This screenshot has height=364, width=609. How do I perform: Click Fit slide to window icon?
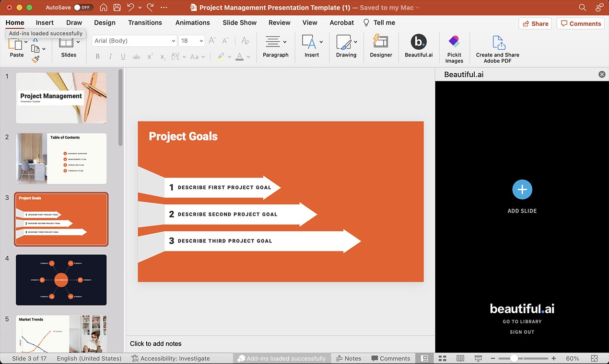click(x=594, y=358)
